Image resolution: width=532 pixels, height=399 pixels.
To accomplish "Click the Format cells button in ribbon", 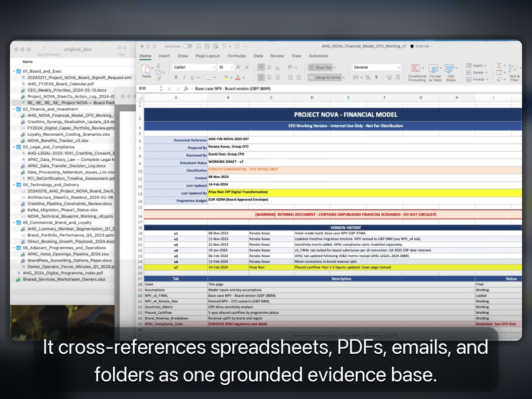I will [x=477, y=79].
